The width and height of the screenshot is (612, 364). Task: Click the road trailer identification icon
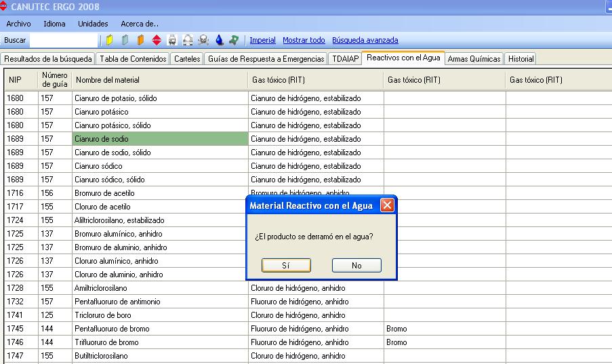tap(188, 40)
